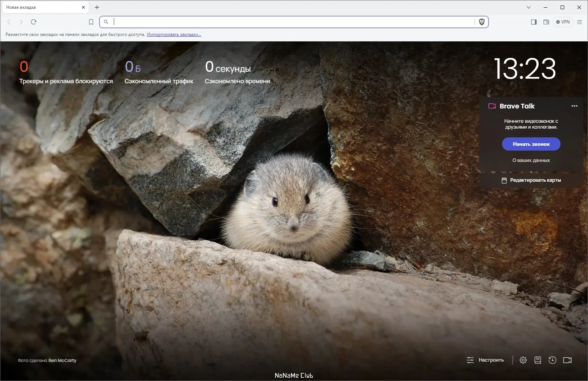588x381 pixels.
Task: Open О ваших данных link
Action: pos(531,160)
